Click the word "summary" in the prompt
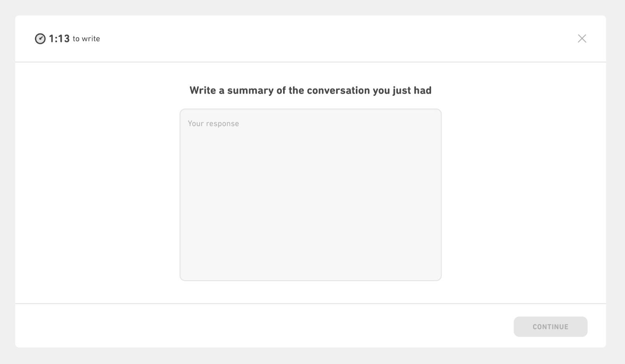The image size is (625, 364). tap(250, 91)
